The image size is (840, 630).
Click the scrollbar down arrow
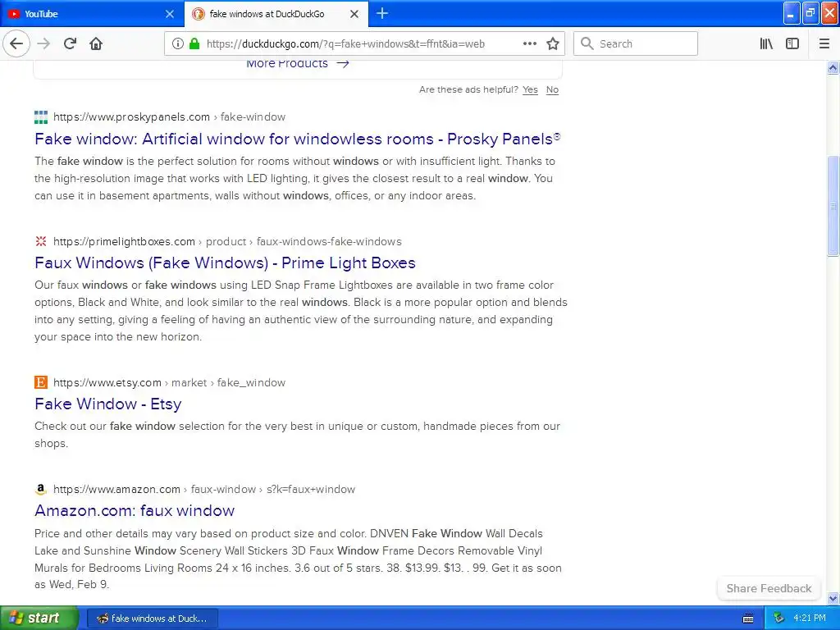(x=833, y=598)
